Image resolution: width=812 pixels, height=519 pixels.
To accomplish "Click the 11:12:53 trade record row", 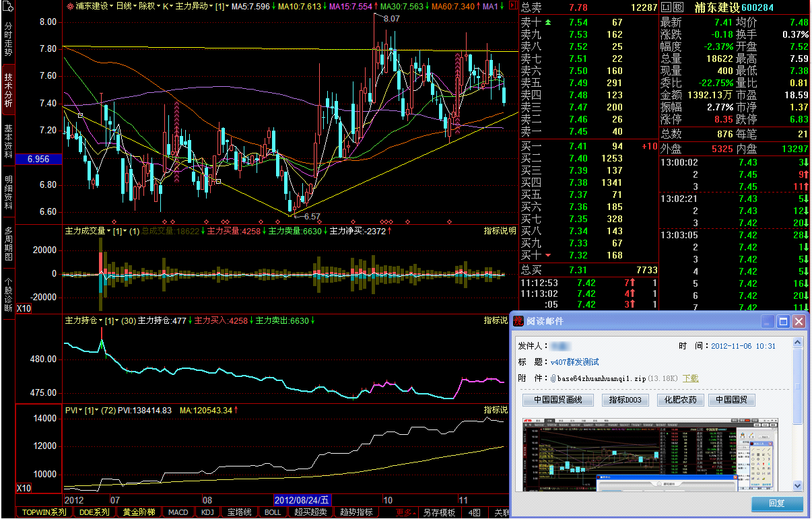I will click(588, 283).
